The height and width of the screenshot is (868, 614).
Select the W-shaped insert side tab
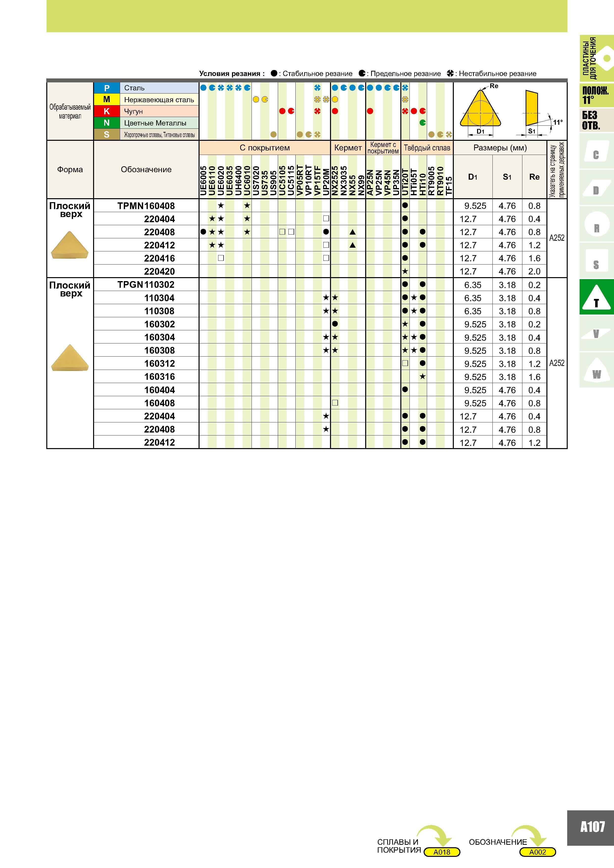tap(596, 370)
